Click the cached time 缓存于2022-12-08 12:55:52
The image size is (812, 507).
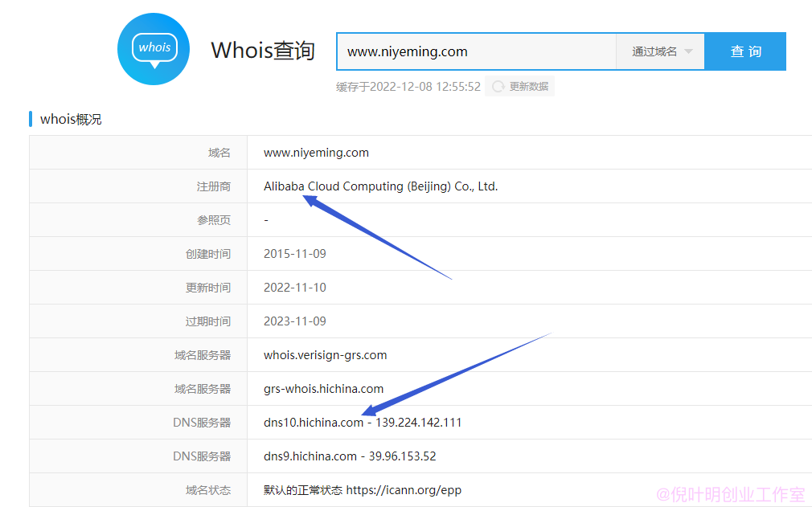pos(408,87)
